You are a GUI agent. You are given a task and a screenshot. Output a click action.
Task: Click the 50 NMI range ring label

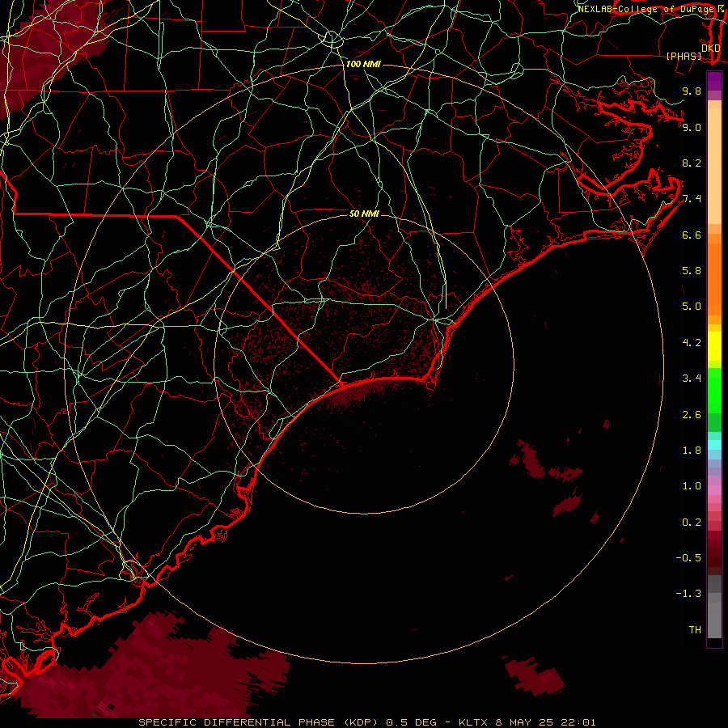364,214
